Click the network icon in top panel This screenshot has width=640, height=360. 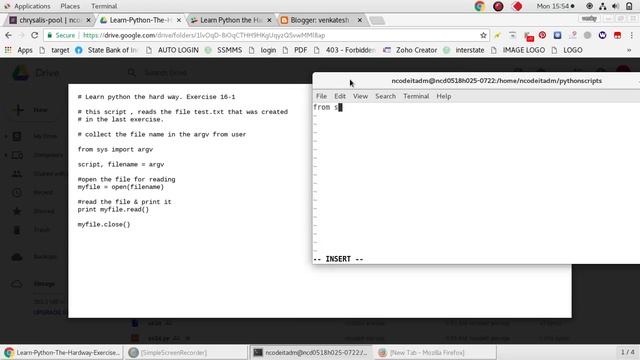pos(602,6)
